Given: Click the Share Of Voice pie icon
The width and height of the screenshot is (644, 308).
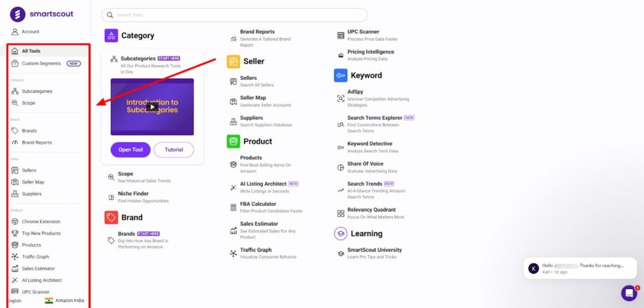Looking at the screenshot, I should point(340,167).
